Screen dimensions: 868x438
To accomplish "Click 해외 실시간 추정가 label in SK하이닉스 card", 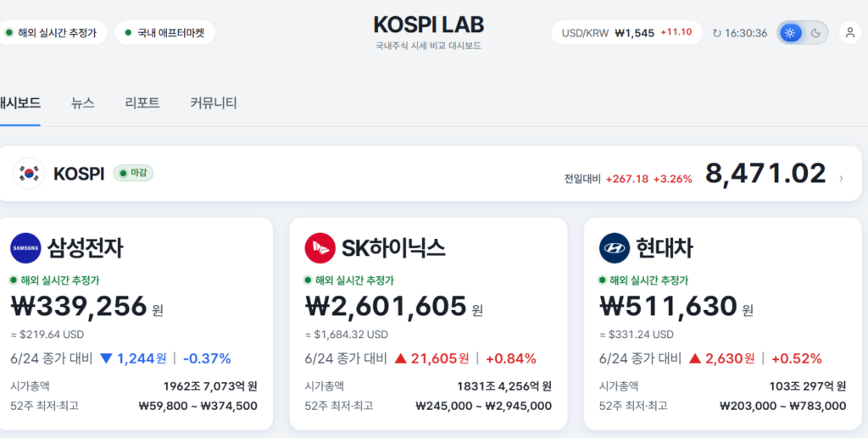I will pyautogui.click(x=354, y=280).
